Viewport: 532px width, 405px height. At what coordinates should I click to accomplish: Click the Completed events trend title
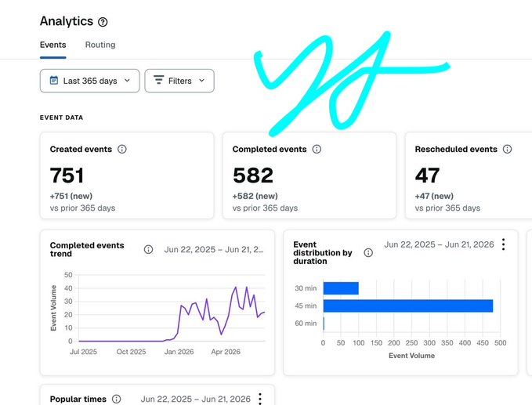point(87,250)
